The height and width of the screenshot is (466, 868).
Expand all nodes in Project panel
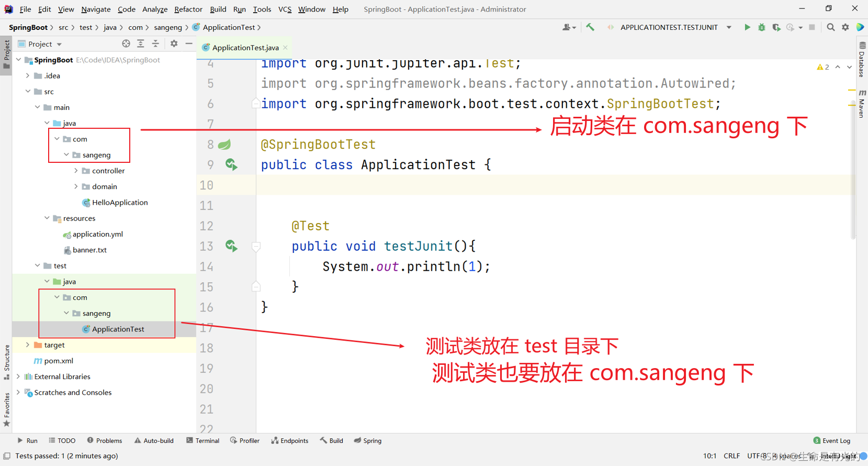coord(141,44)
